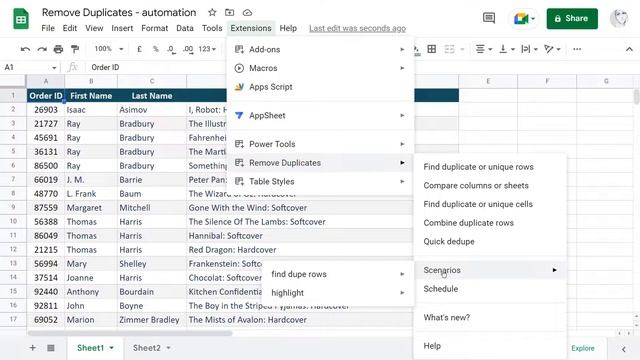Open the all sheets list
This screenshot has width=640, height=360.
tap(51, 348)
